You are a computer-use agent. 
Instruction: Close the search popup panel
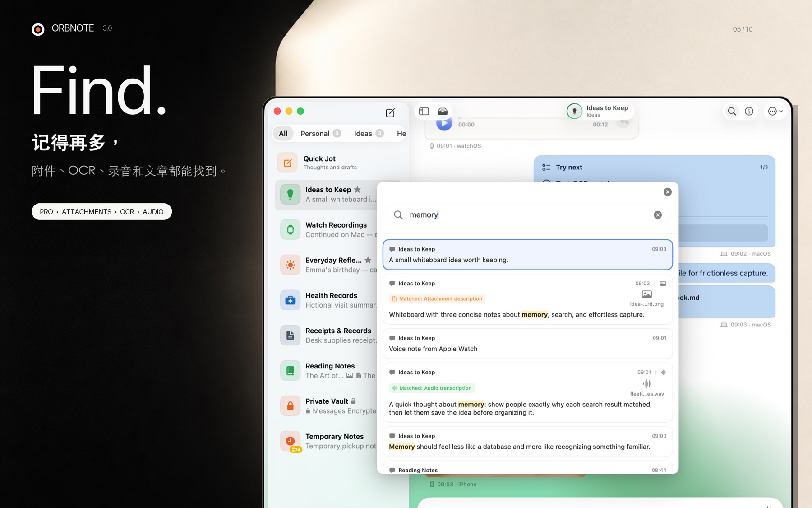click(x=668, y=192)
